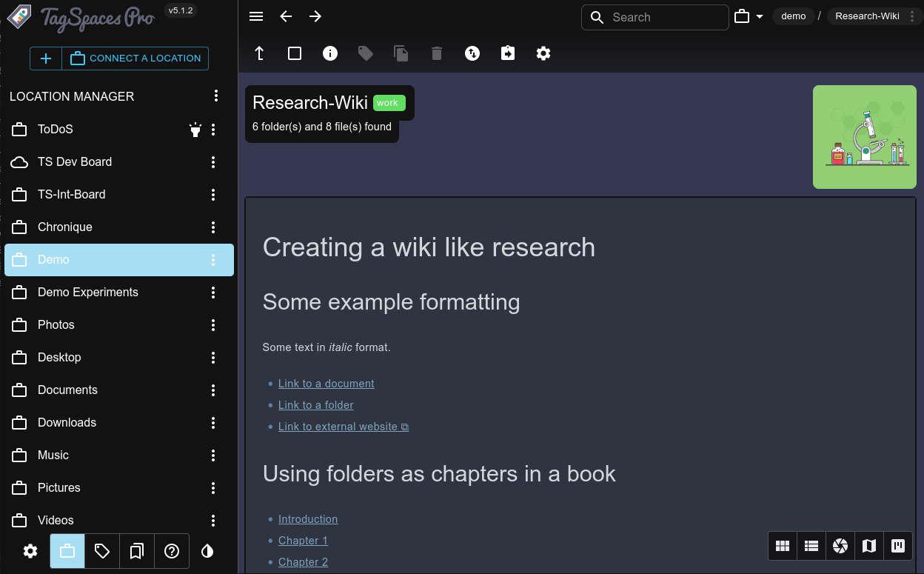
Task: Open the Demo Experiments location
Action: [x=88, y=292]
